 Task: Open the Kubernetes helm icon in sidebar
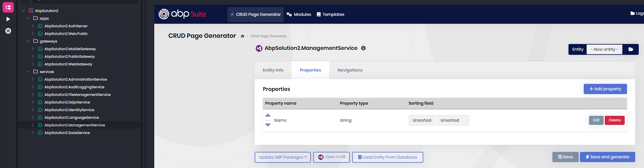8,31
